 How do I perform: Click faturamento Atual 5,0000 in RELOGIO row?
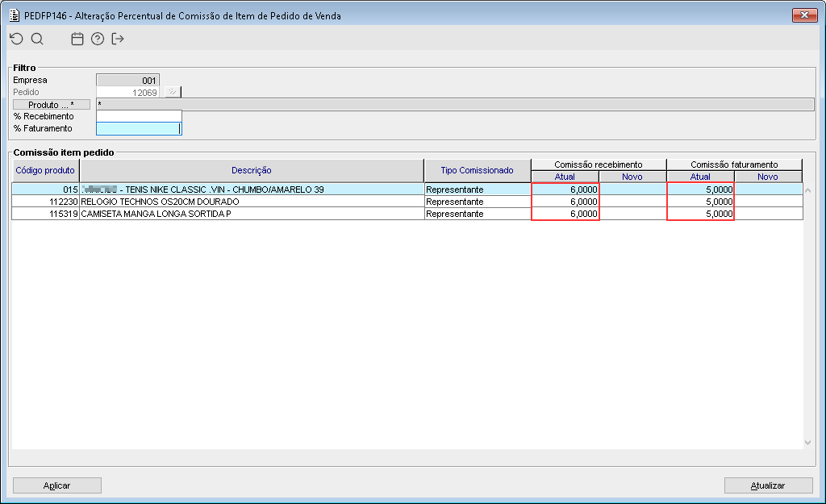click(x=701, y=202)
